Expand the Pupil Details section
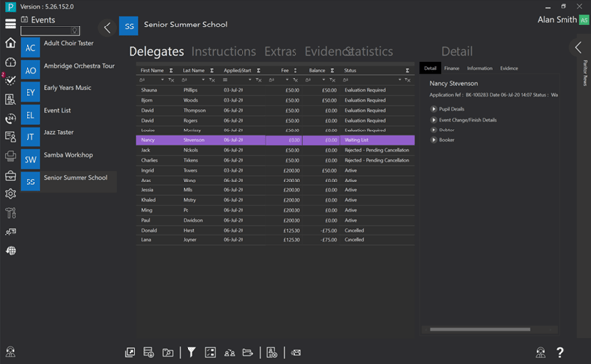The image size is (591, 364). click(434, 109)
